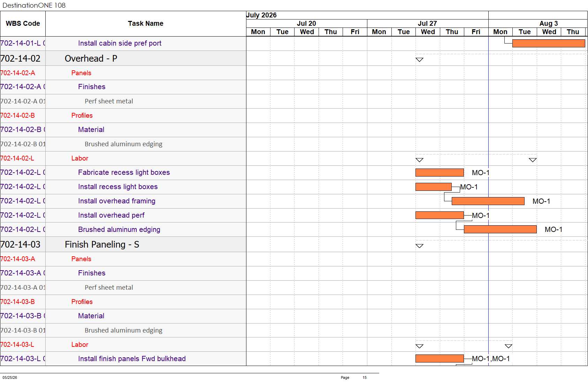Click the end triangle in the 702-14-02-L Labor row
This screenshot has width=588, height=382.
pyautogui.click(x=533, y=160)
